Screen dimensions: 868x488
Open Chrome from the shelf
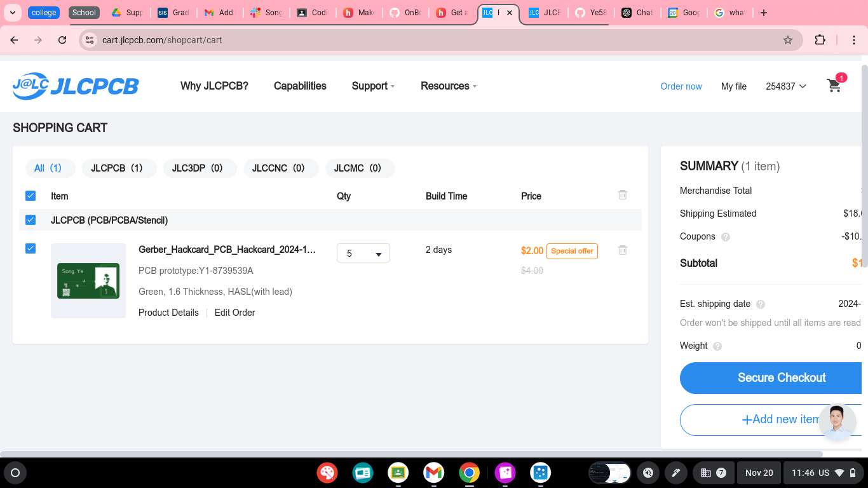click(470, 473)
